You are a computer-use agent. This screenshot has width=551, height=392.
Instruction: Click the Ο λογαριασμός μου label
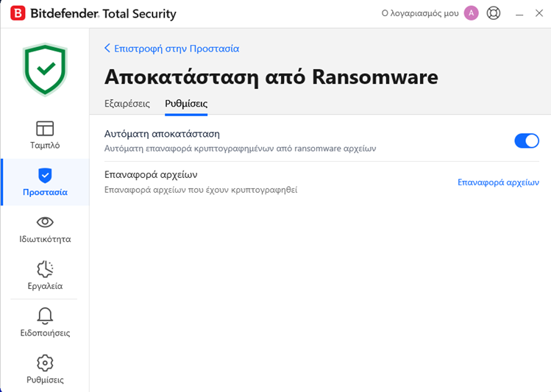420,14
